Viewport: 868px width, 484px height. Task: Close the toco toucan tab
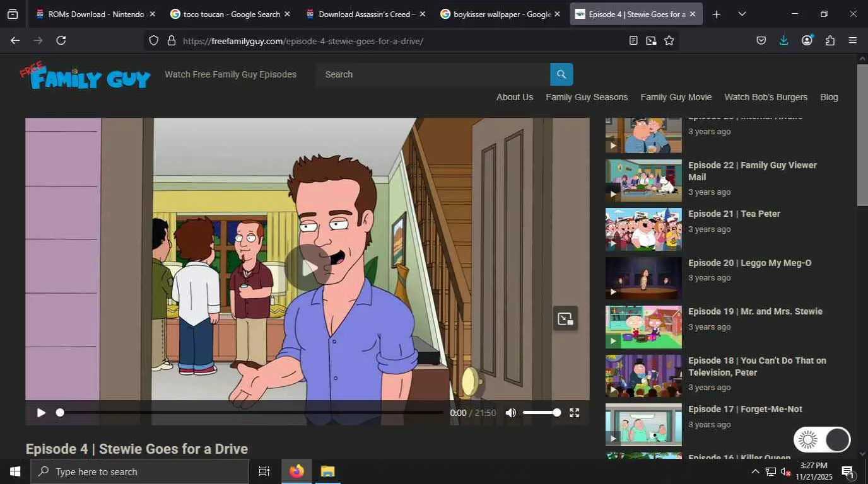point(287,14)
